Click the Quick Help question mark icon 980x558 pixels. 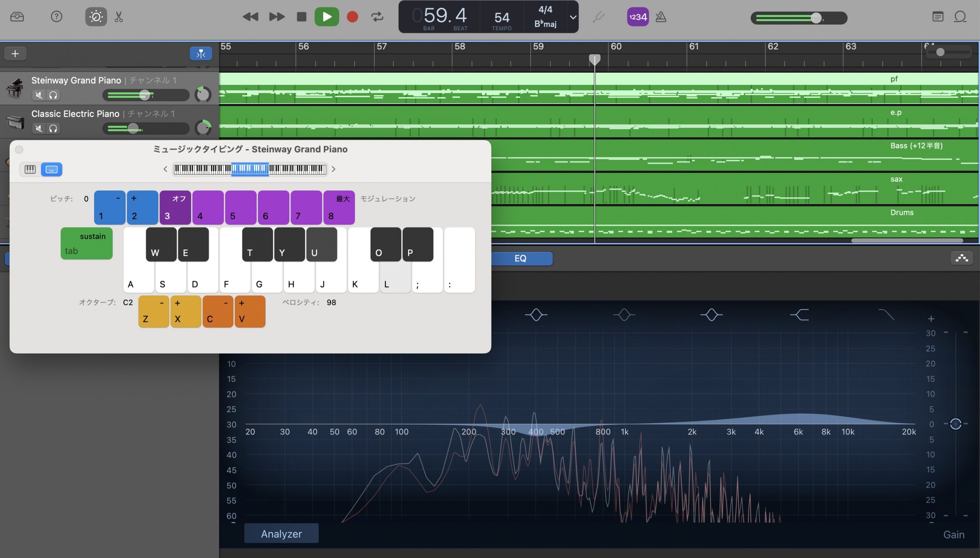(56, 16)
